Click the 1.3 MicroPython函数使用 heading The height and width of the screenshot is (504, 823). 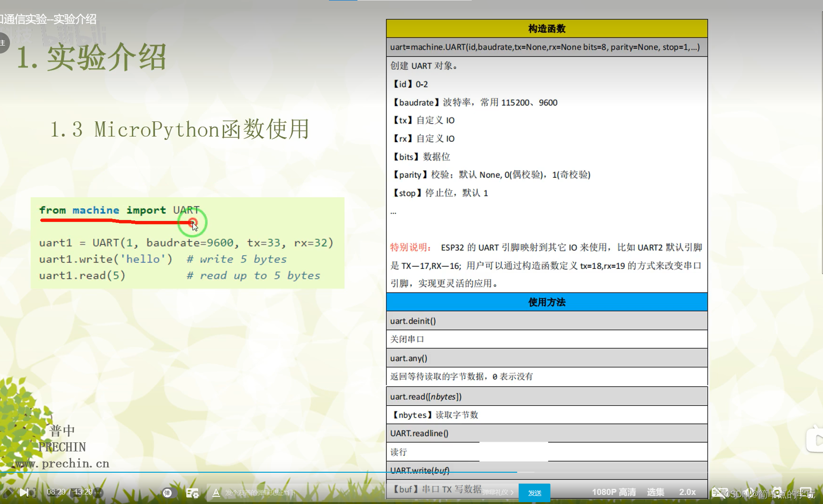pyautogui.click(x=180, y=129)
